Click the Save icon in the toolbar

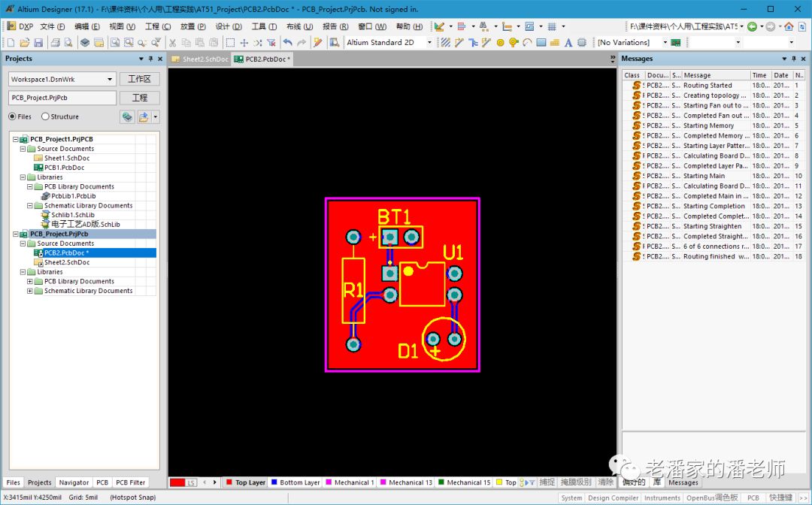click(x=39, y=43)
